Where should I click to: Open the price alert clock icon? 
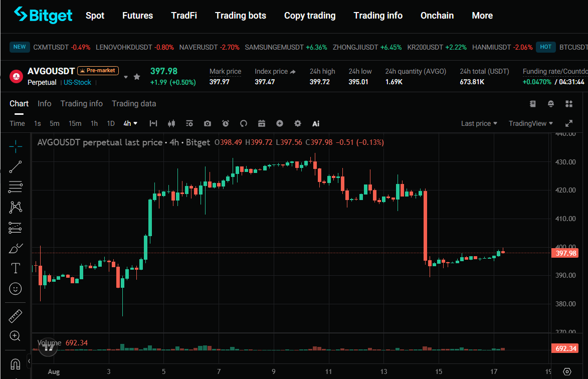pos(226,123)
